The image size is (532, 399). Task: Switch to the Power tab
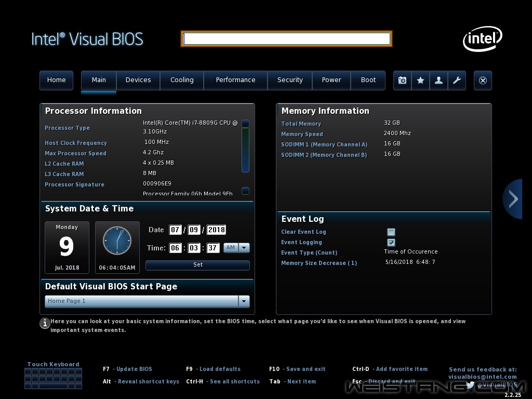pos(331,80)
